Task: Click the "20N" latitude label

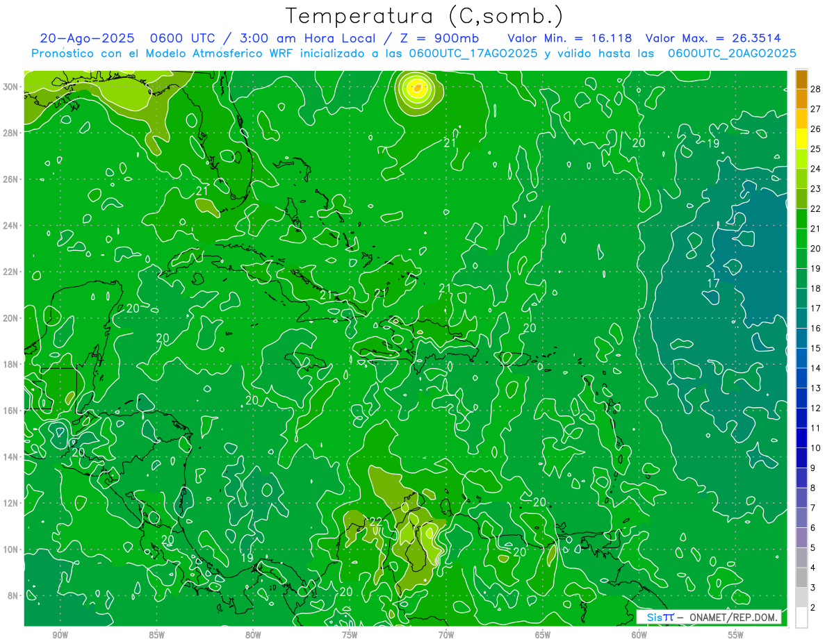Action: (12, 318)
